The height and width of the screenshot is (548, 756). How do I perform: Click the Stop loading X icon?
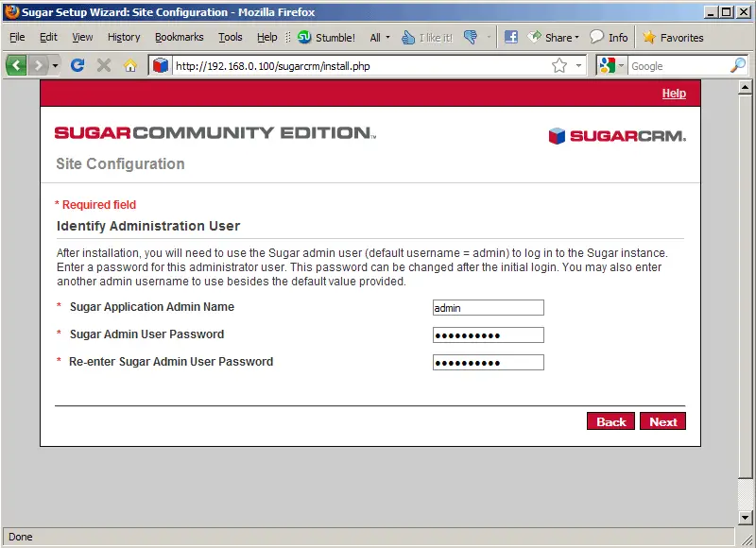pos(104,65)
